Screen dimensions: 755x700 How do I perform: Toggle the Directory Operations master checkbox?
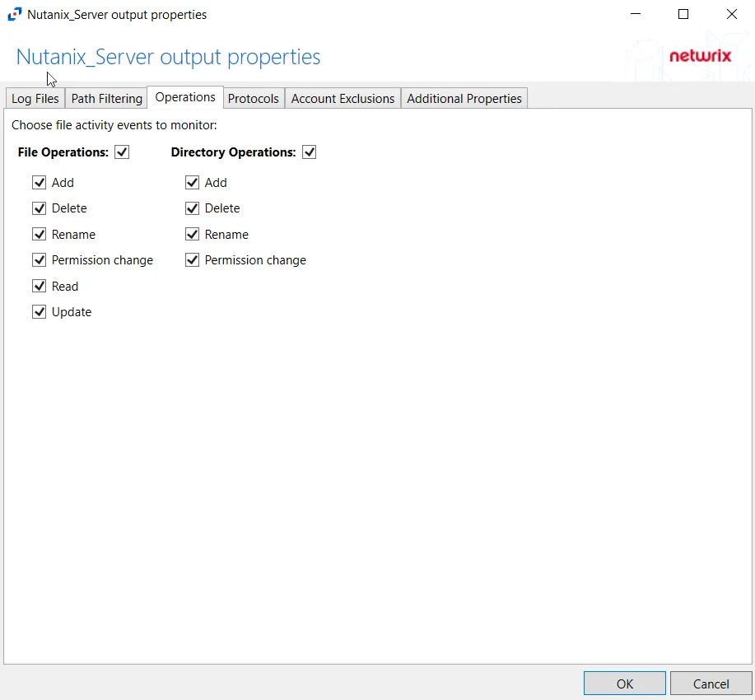point(309,152)
